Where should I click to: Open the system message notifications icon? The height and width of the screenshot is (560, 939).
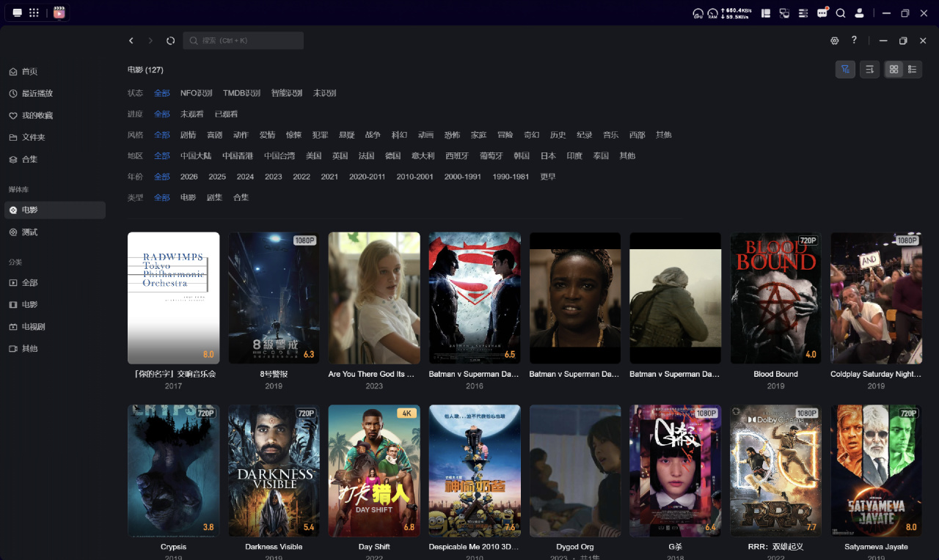pos(822,12)
